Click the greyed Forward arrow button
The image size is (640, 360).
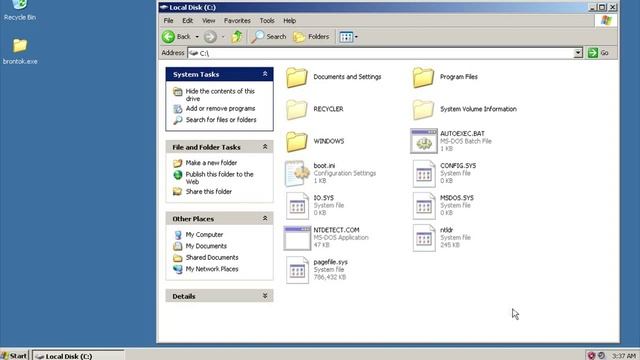[x=210, y=37]
